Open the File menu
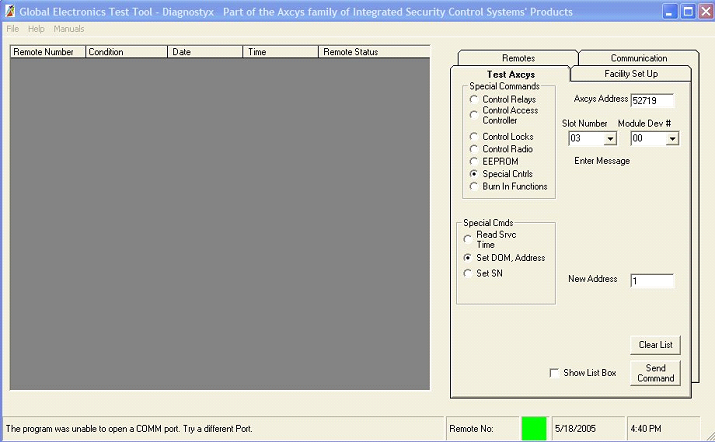This screenshot has height=443, width=717. tap(13, 29)
